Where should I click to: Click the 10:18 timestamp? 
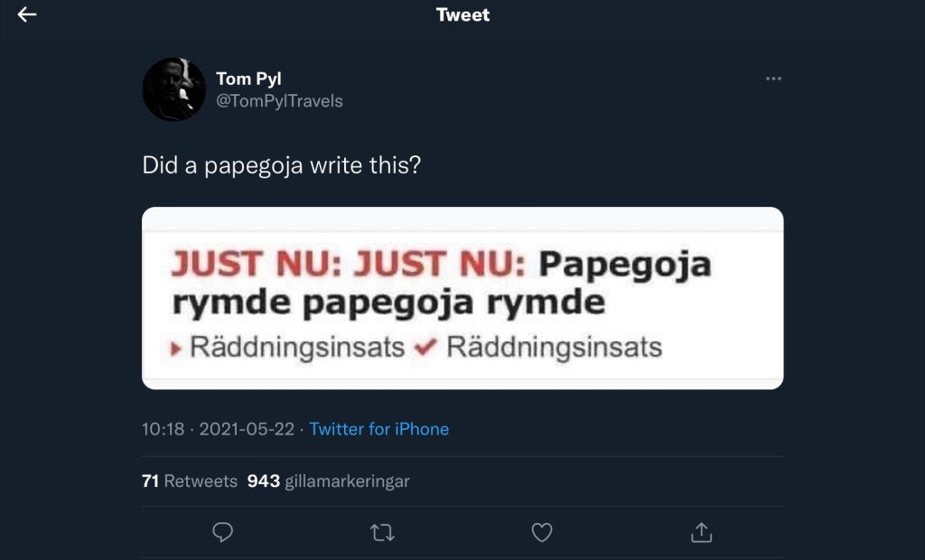pos(163,429)
